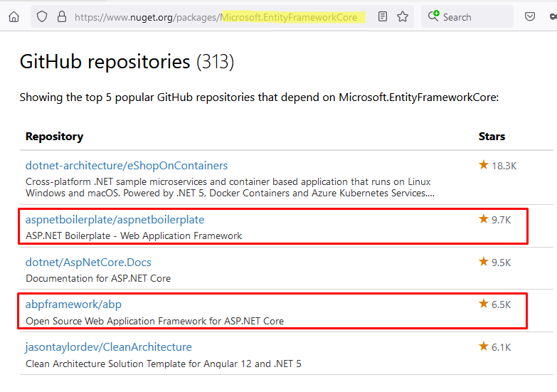The height and width of the screenshot is (392, 557).
Task: Open the jasontaylordev/CleanArchitecture link
Action: [x=108, y=347]
